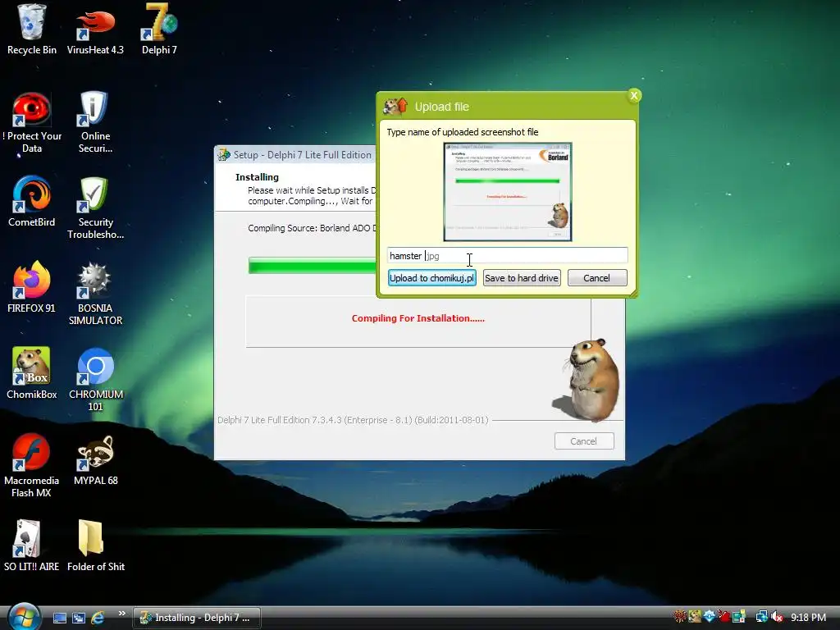Screen dimensions: 840x630
Task: Click Switch between windows quick launch icon
Action: (78, 618)
